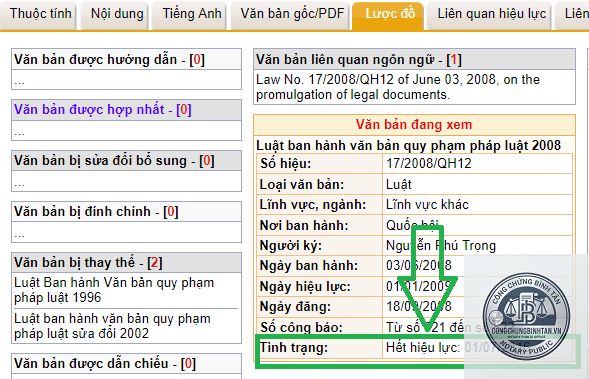Click Văn bản liên quan ngôn ngữ header
The height and width of the screenshot is (379, 589).
pos(414,59)
